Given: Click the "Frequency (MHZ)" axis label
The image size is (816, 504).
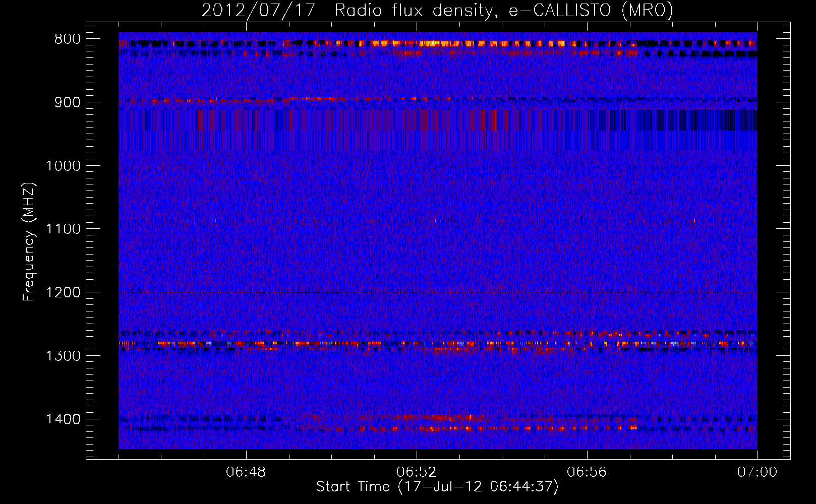Looking at the screenshot, I should 29,242.
